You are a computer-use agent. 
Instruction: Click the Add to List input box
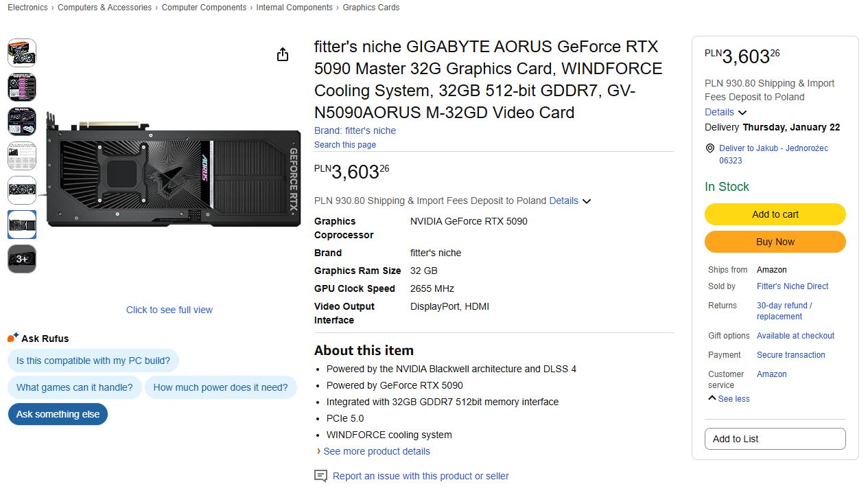pyautogui.click(x=775, y=439)
